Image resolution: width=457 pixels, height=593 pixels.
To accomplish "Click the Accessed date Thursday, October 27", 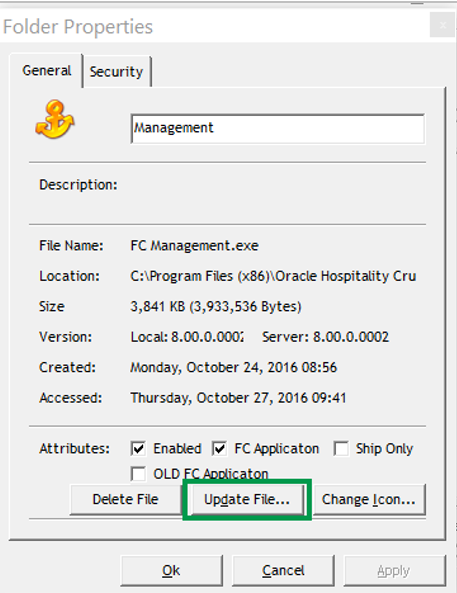I will tap(238, 398).
